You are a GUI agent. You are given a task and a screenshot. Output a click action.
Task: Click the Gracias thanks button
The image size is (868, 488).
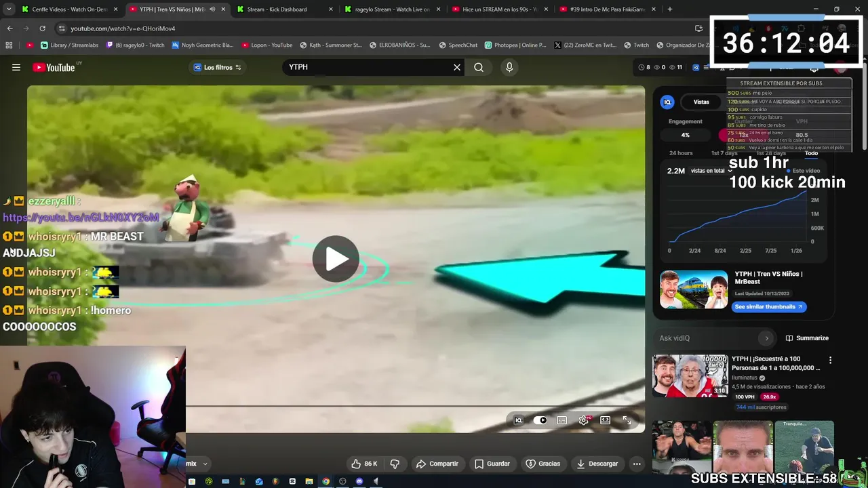tap(543, 464)
